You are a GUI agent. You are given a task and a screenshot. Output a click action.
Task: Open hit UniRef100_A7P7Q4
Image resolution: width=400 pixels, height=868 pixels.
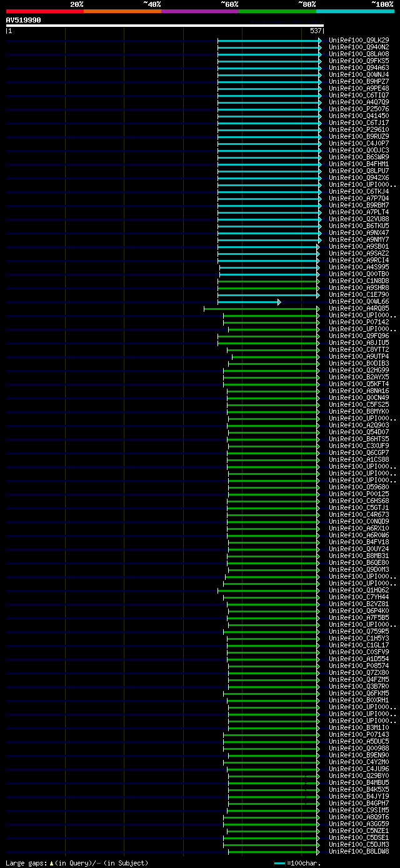pyautogui.click(x=359, y=198)
